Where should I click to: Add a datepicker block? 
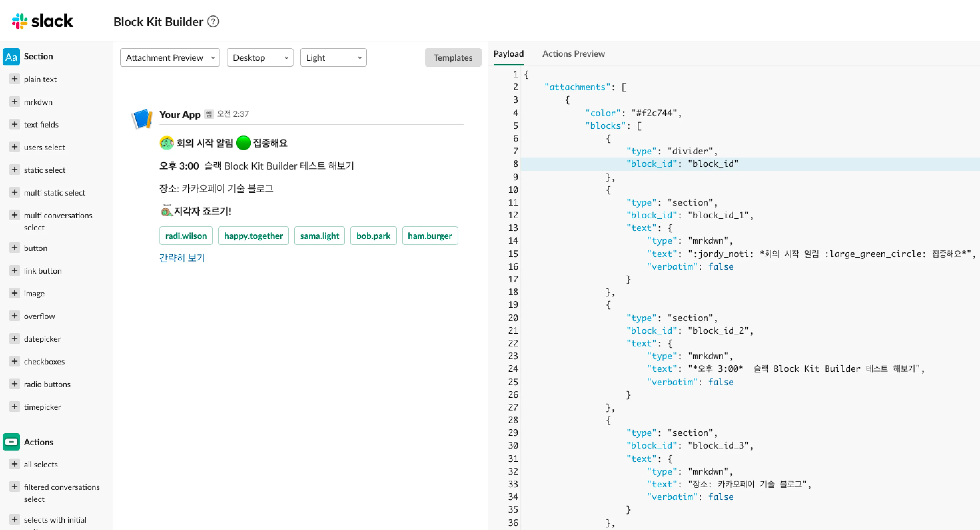click(14, 338)
